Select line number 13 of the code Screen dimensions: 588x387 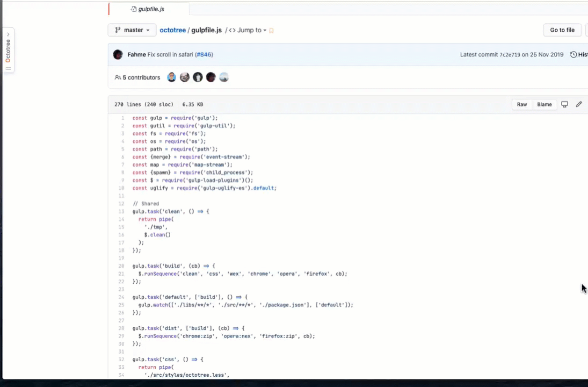click(x=121, y=211)
